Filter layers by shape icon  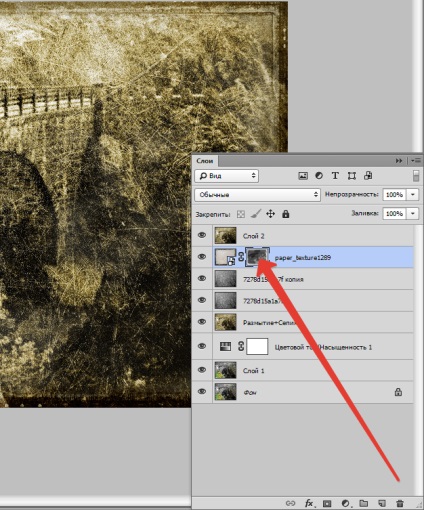(352, 176)
